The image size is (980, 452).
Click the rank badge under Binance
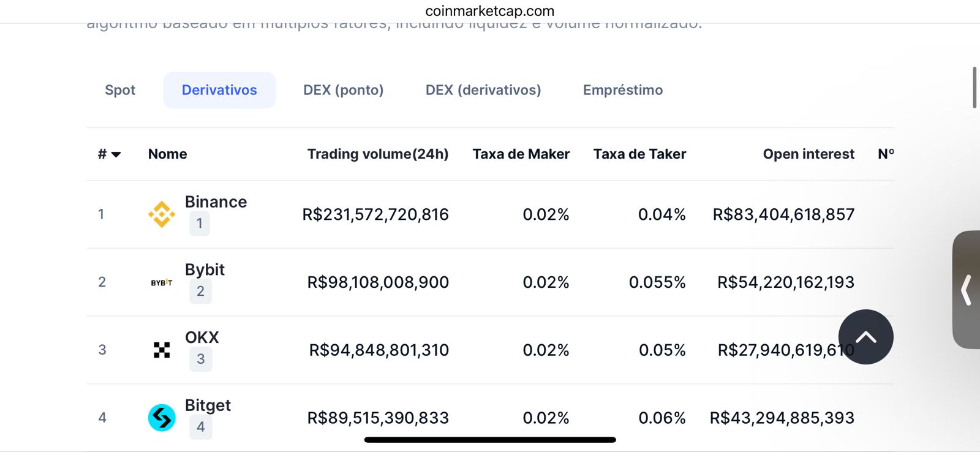(200, 224)
